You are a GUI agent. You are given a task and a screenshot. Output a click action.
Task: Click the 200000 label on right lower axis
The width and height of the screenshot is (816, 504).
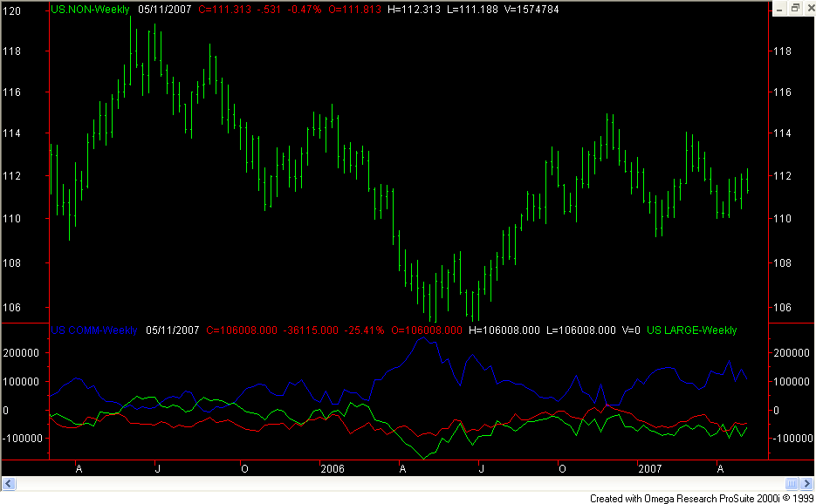point(792,353)
